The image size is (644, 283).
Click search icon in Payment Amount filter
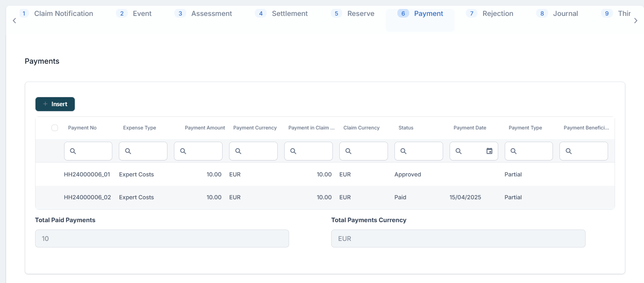pyautogui.click(x=183, y=151)
